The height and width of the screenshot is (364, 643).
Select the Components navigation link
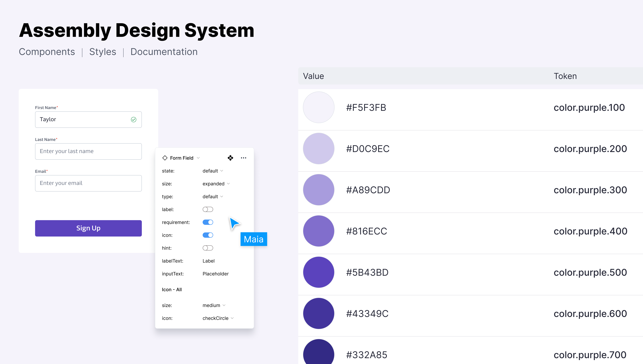(x=47, y=52)
